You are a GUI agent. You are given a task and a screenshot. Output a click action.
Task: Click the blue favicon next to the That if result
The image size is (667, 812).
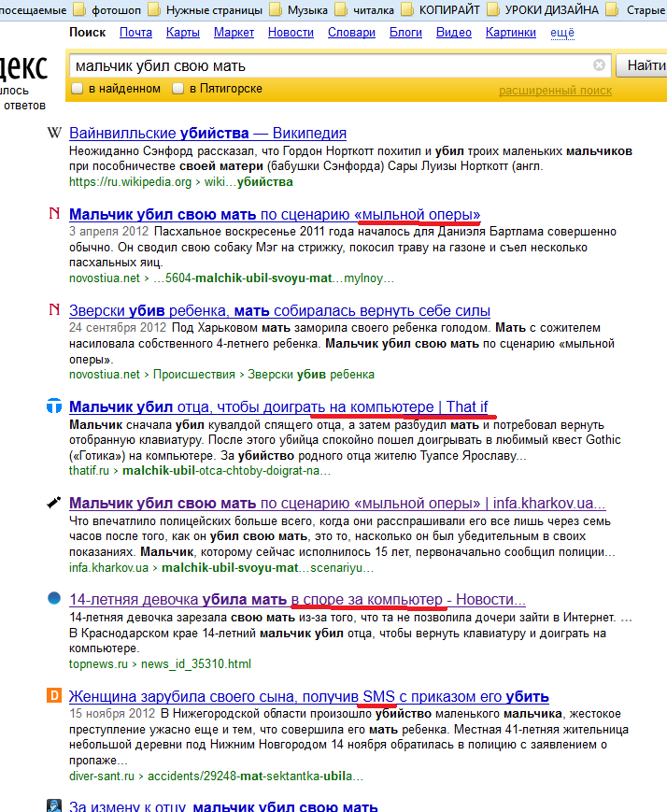click(54, 406)
